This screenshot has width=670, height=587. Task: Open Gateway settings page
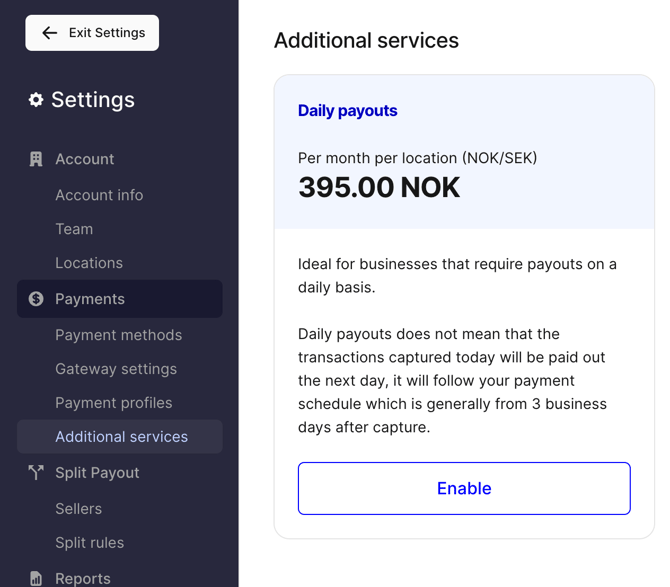116,369
